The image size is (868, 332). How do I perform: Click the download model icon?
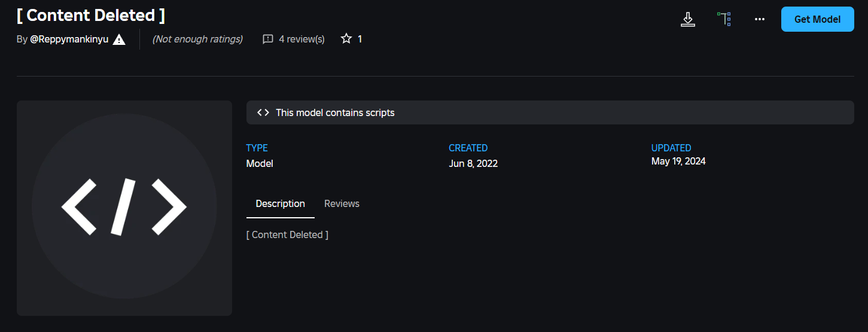click(688, 19)
